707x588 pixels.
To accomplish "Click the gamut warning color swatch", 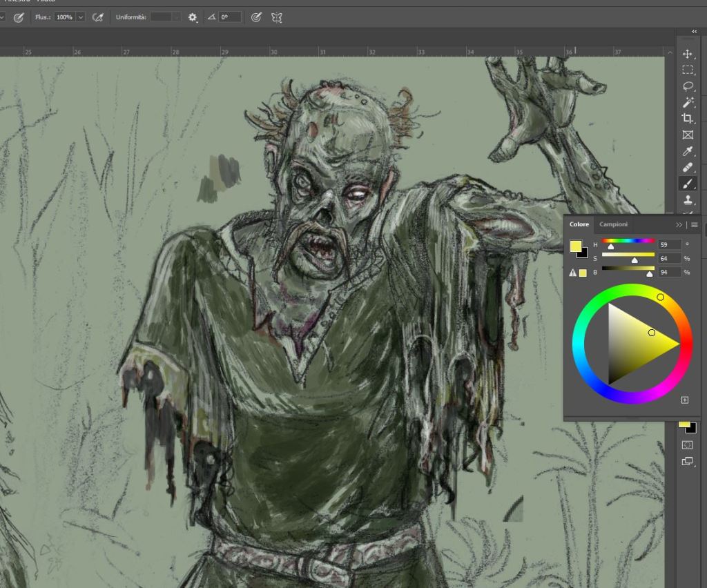I will click(x=583, y=273).
